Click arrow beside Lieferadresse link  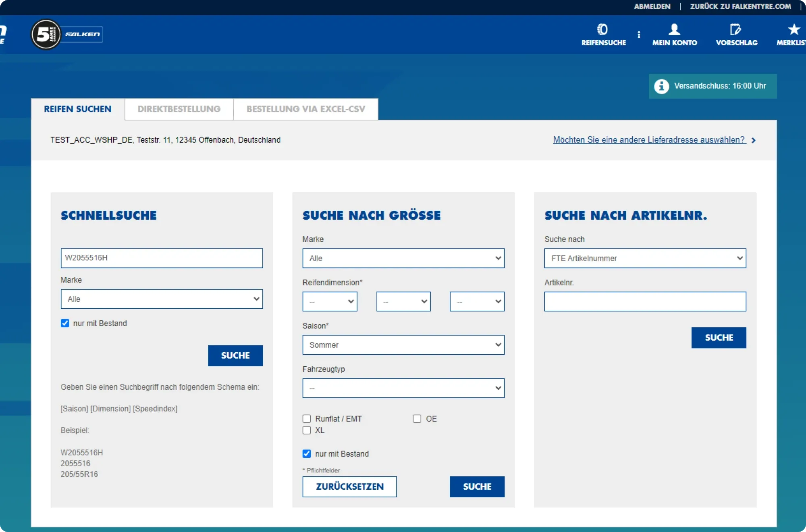point(754,140)
